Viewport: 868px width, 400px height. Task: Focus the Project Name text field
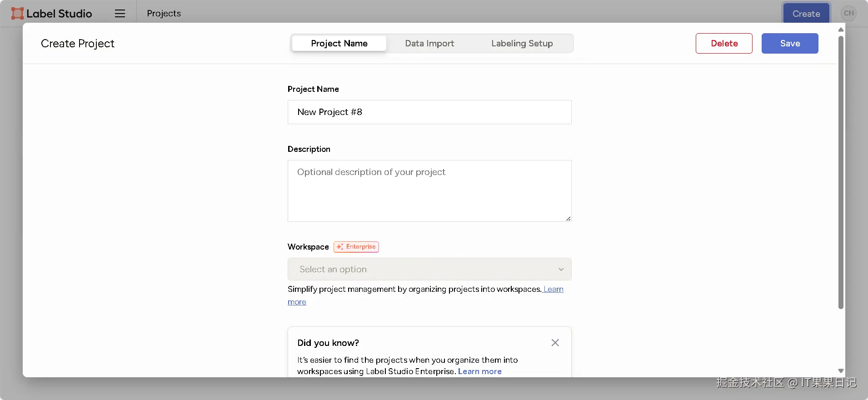click(429, 112)
